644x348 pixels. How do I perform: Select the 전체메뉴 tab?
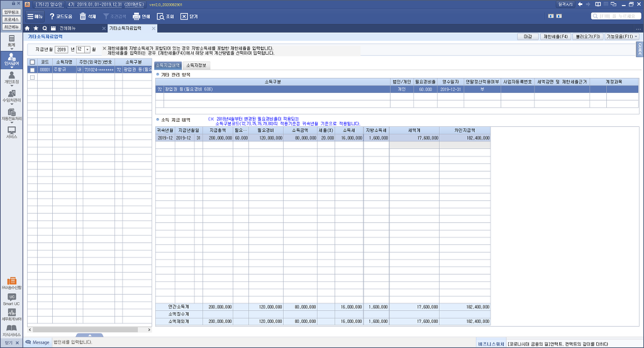[x=70, y=28]
